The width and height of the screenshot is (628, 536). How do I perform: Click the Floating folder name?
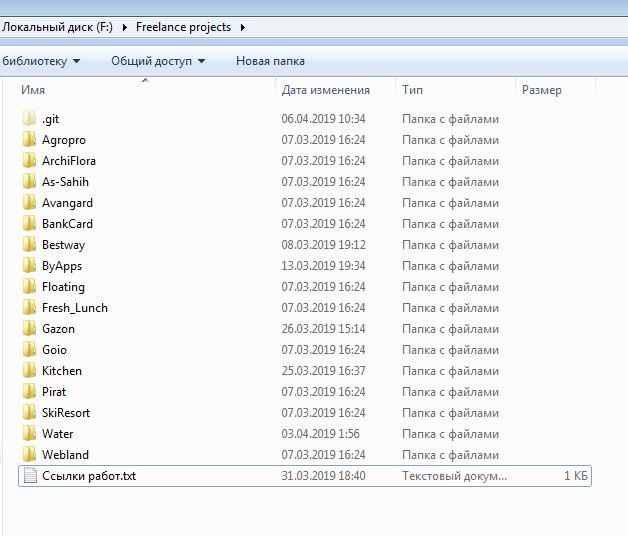(x=63, y=287)
